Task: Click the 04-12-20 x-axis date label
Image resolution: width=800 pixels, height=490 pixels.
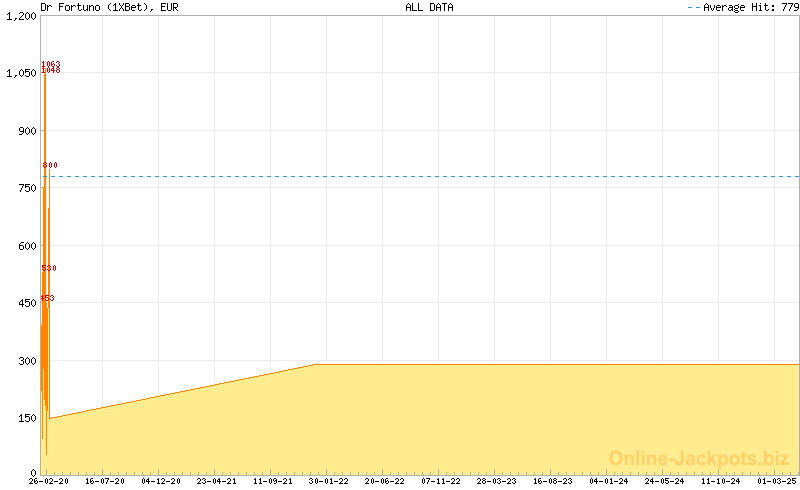Action: tap(161, 481)
